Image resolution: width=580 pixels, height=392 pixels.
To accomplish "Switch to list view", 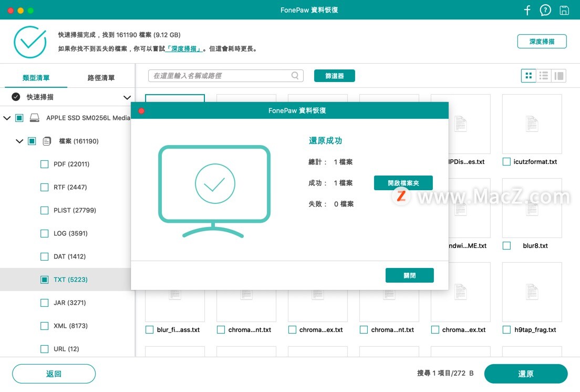I will pyautogui.click(x=543, y=76).
